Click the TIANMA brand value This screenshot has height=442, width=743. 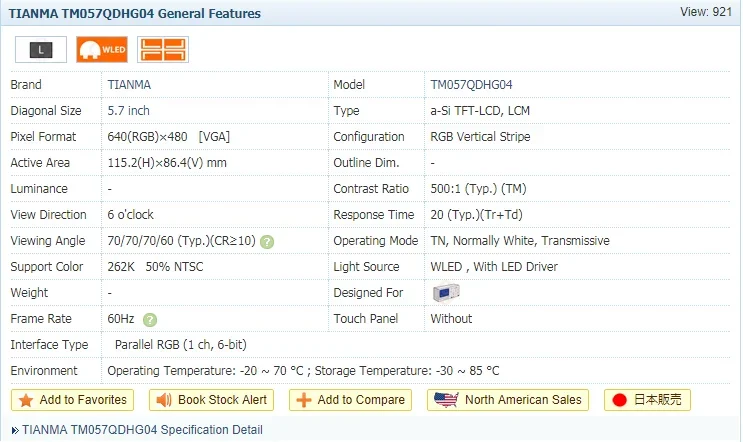pos(129,85)
